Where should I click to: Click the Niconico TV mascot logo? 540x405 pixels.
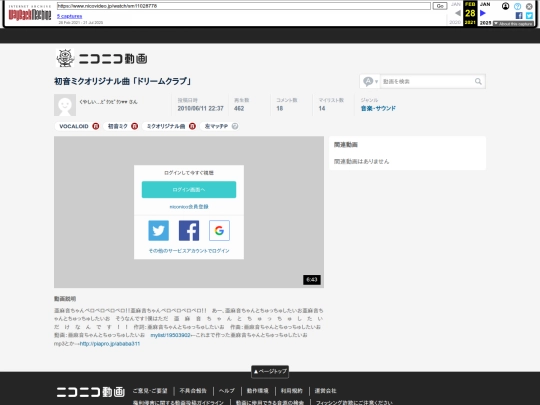pyautogui.click(x=65, y=58)
